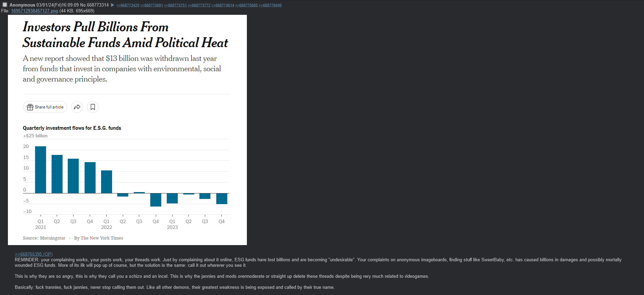Image resolution: width=644 pixels, height=295 pixels.
Task: Click the gift icon in Share full article
Action: pyautogui.click(x=30, y=107)
